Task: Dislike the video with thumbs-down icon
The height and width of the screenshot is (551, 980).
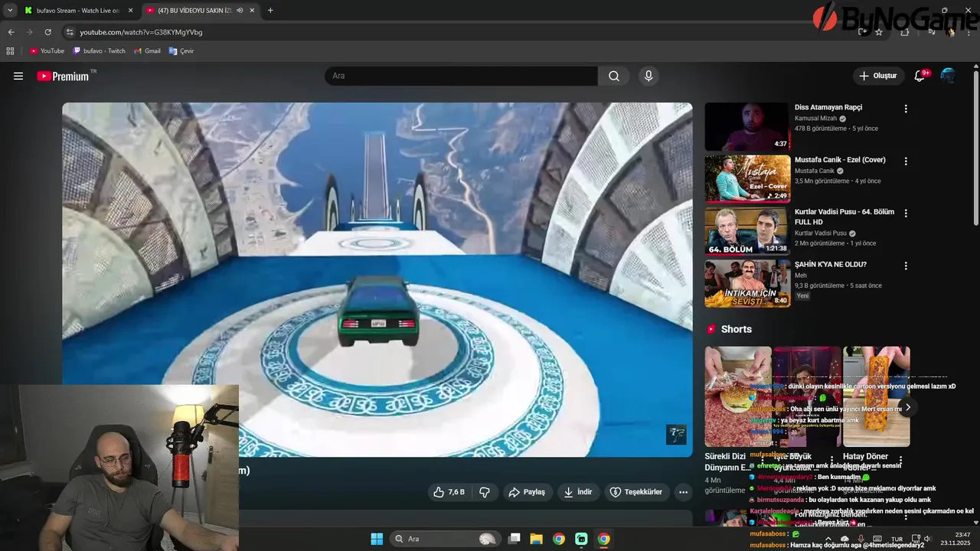Action: coord(485,492)
